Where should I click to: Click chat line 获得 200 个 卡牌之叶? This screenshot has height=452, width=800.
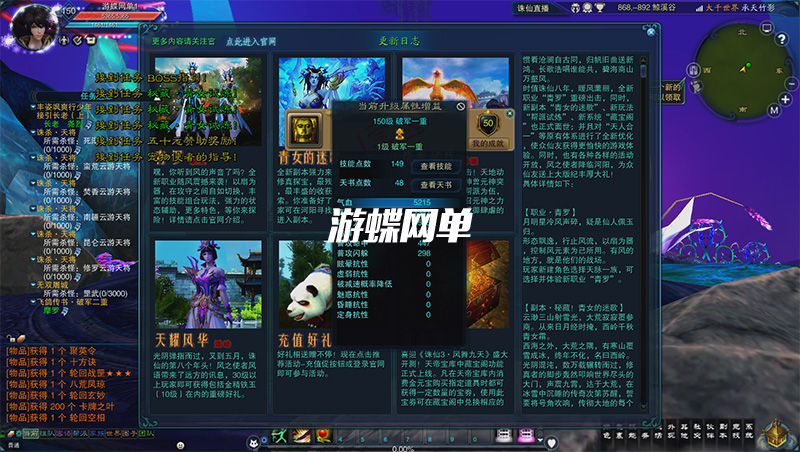coord(60,407)
